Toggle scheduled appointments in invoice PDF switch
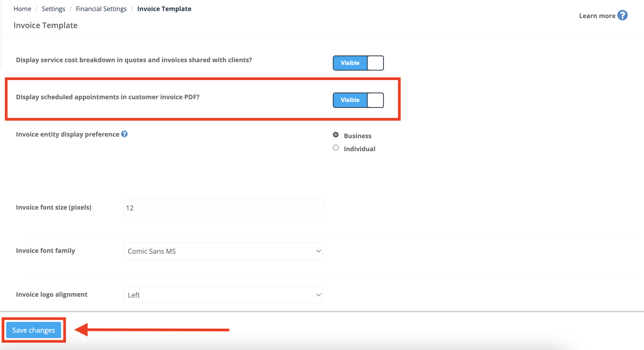 click(x=358, y=100)
